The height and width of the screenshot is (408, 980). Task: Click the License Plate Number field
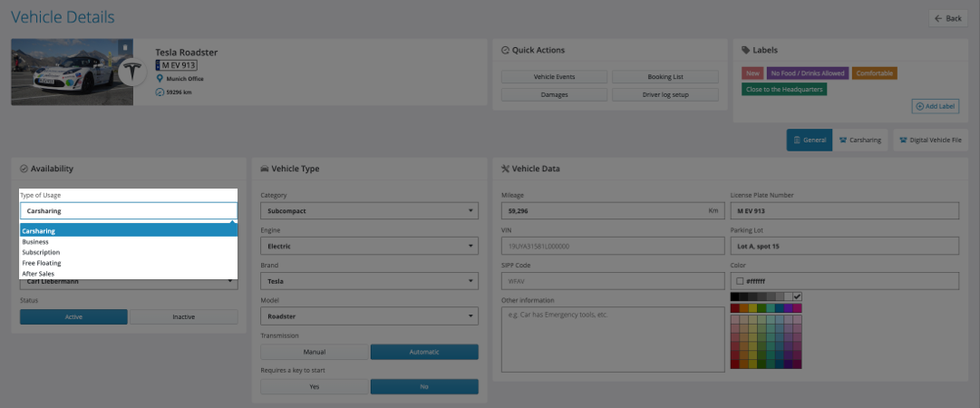pos(845,210)
